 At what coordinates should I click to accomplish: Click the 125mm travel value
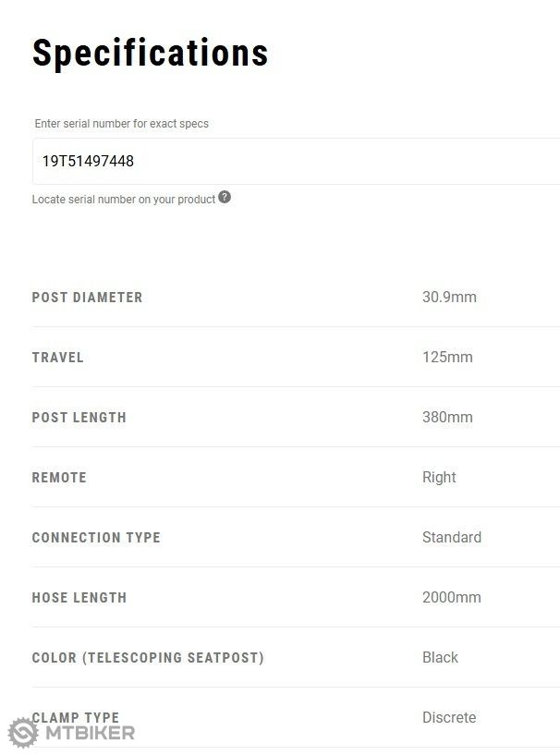pos(447,358)
